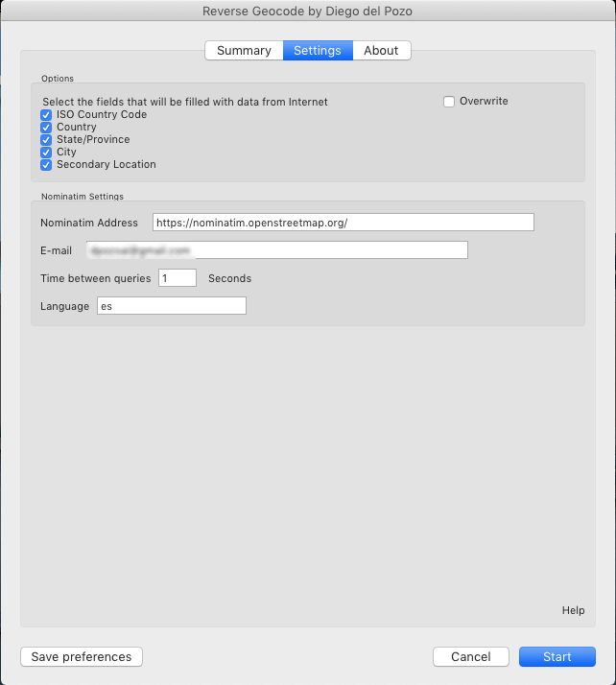
Task: Uncheck the ISO Country Code checkbox
Action: coord(46,115)
